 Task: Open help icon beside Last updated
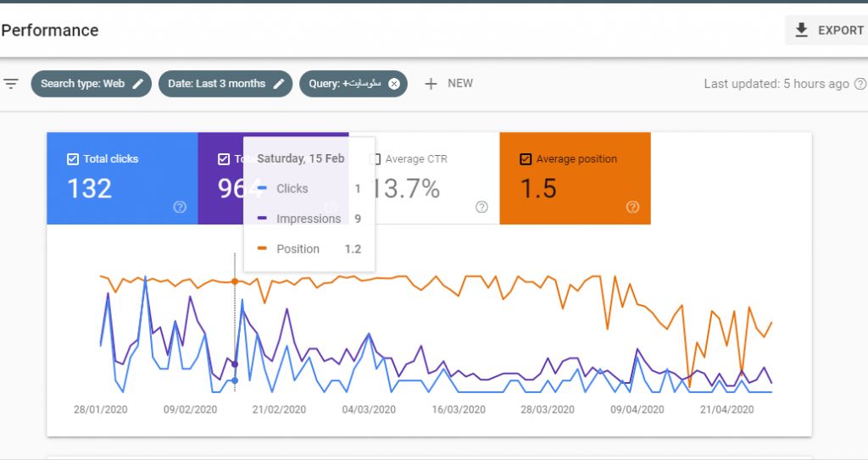[x=860, y=84]
